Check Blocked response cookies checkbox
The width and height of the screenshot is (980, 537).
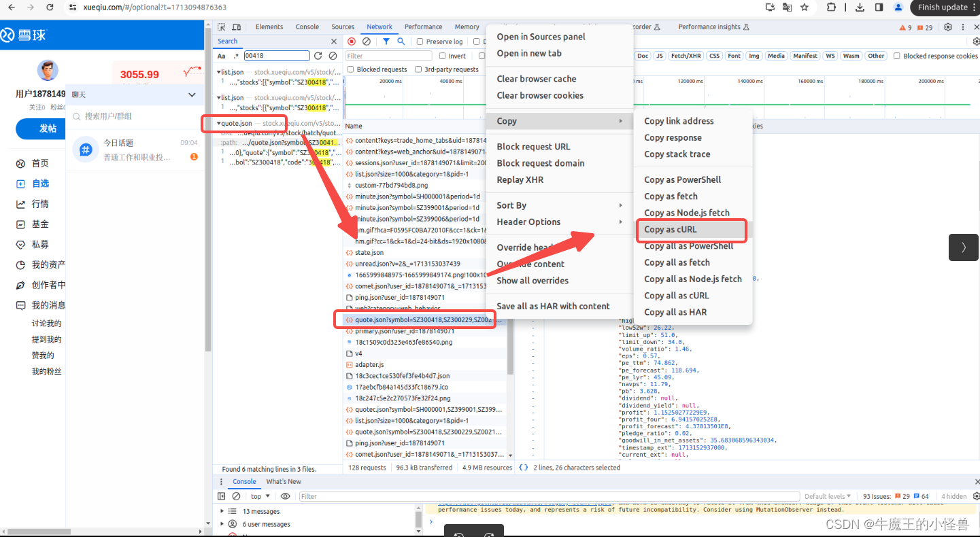point(897,56)
